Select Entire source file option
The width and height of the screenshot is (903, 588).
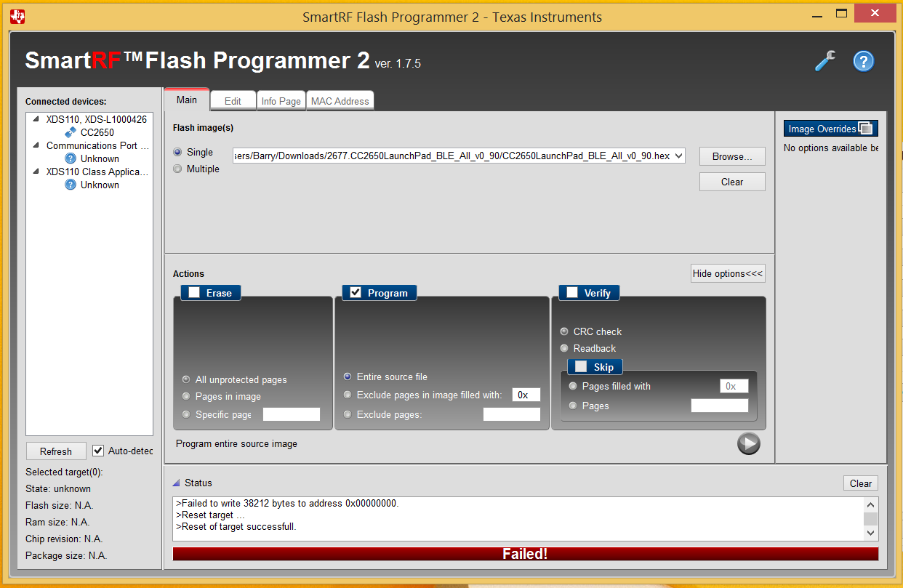(x=348, y=376)
